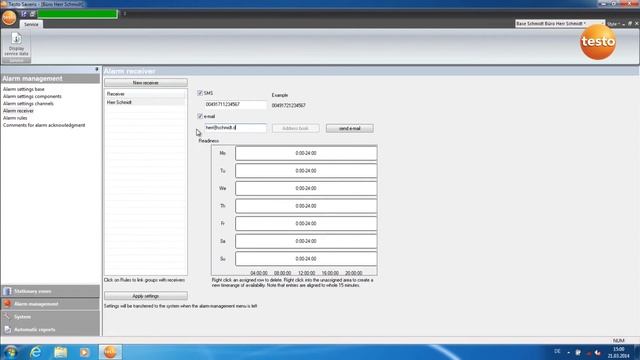Open the Automatic reports section

(50, 329)
